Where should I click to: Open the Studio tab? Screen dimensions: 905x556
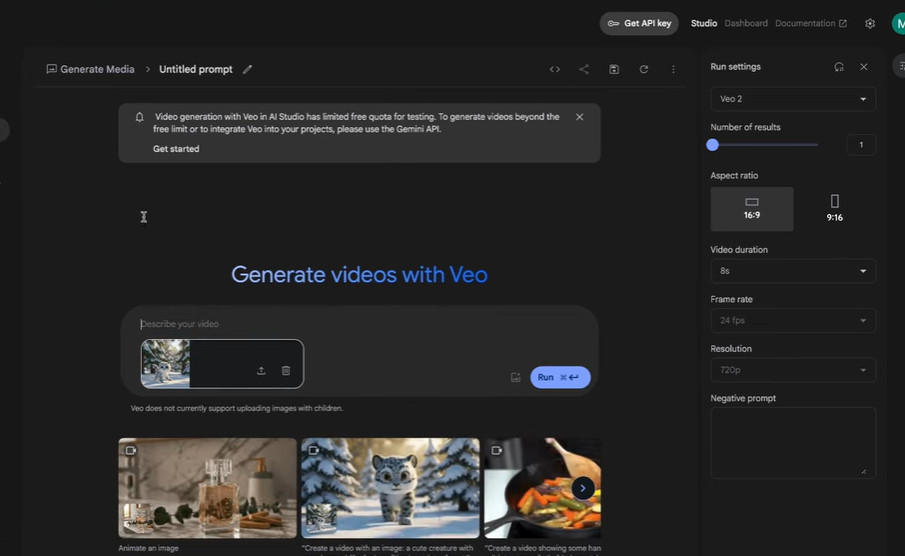(704, 24)
